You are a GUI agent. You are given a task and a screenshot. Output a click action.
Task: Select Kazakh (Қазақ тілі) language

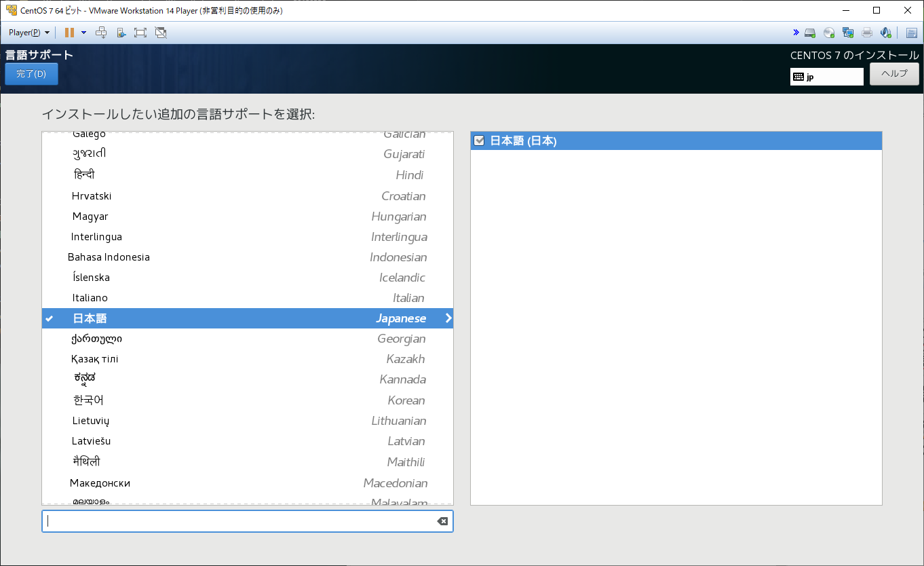248,359
